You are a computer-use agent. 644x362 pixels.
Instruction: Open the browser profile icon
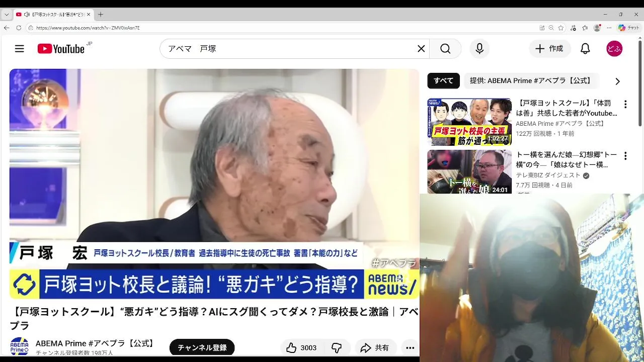597,28
